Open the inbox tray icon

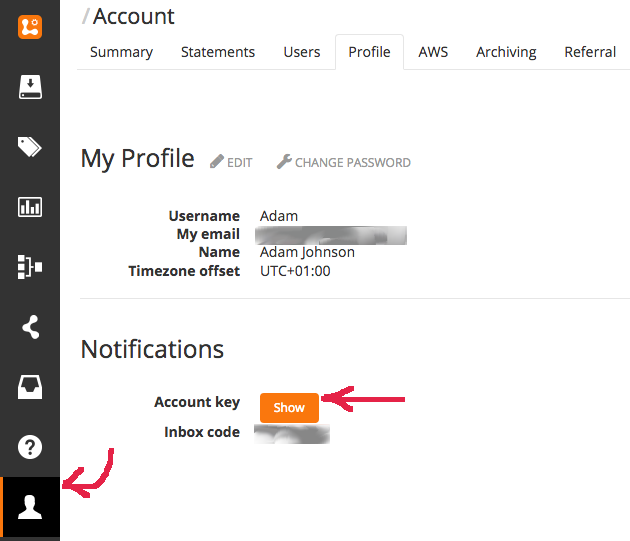tap(30, 387)
